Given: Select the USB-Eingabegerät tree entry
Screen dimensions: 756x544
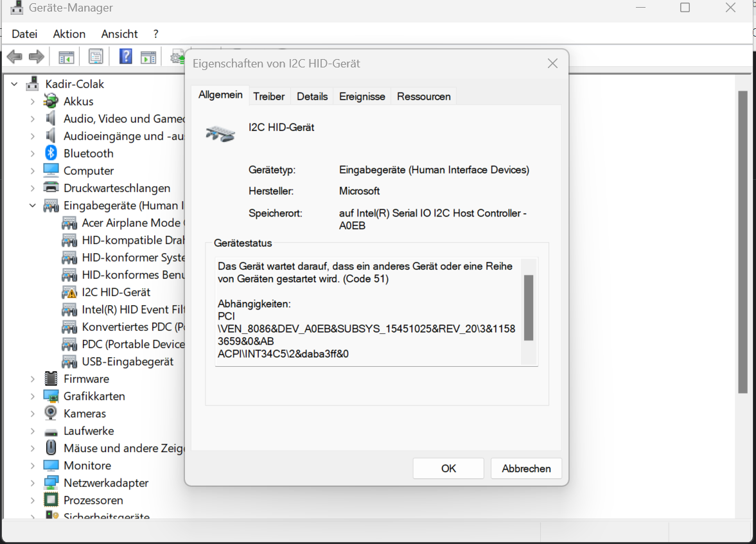Looking at the screenshot, I should [x=127, y=362].
